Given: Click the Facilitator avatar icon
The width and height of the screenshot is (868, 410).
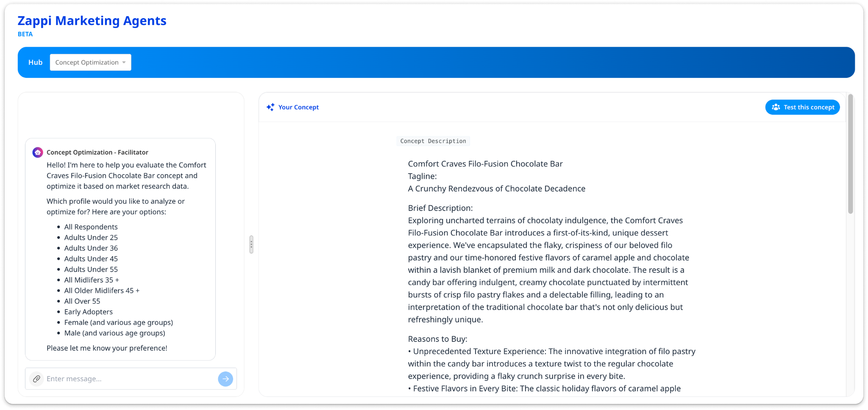Looking at the screenshot, I should coord(38,152).
